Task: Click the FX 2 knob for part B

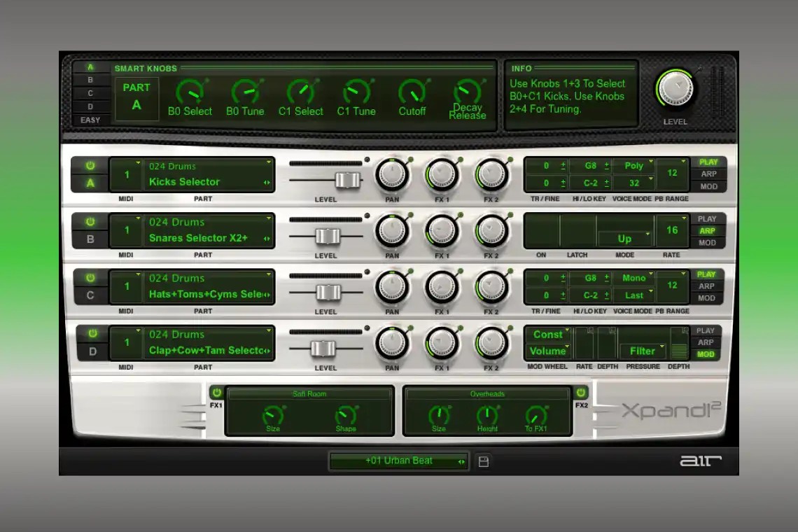Action: 491,231
